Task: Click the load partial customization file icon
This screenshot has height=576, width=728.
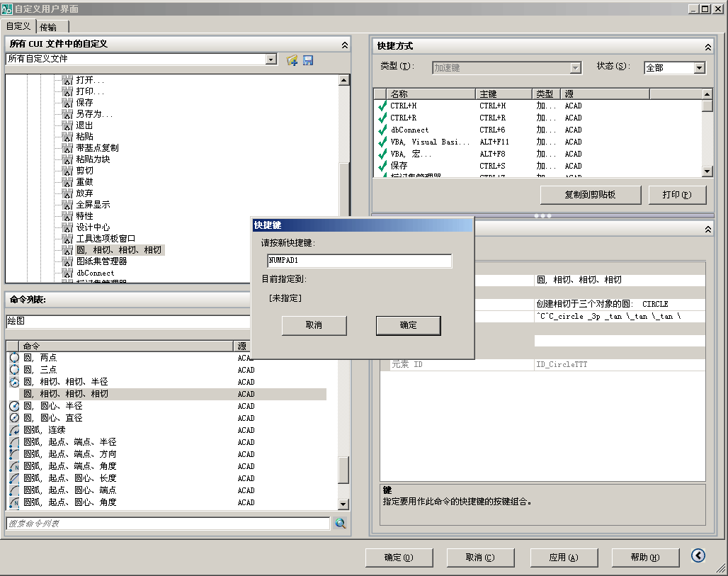Action: [292, 60]
